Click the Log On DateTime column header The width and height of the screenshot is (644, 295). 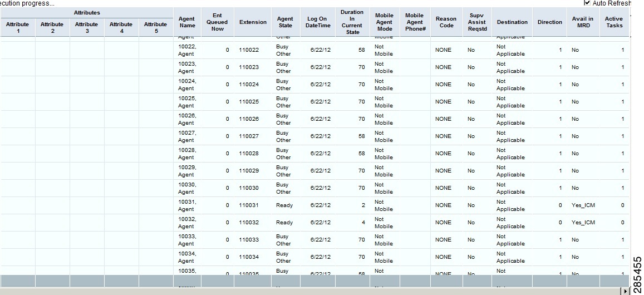[317, 22]
